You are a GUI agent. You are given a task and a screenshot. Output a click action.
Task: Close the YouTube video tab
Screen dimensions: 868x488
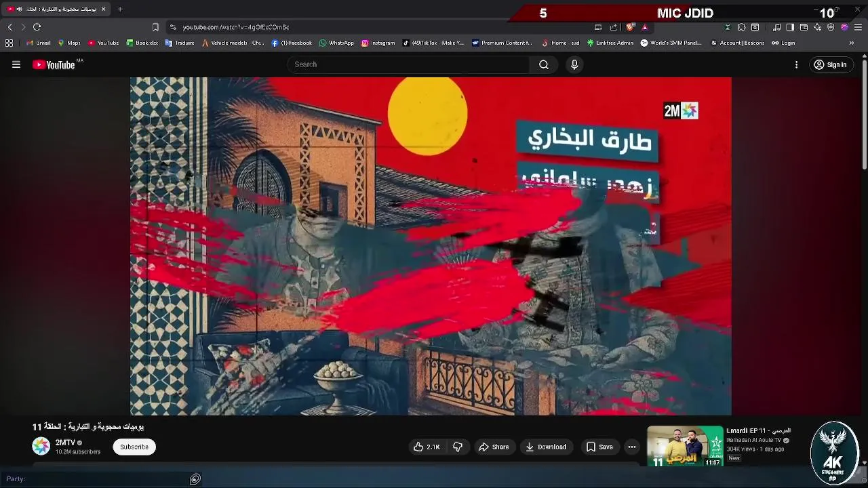click(x=103, y=9)
